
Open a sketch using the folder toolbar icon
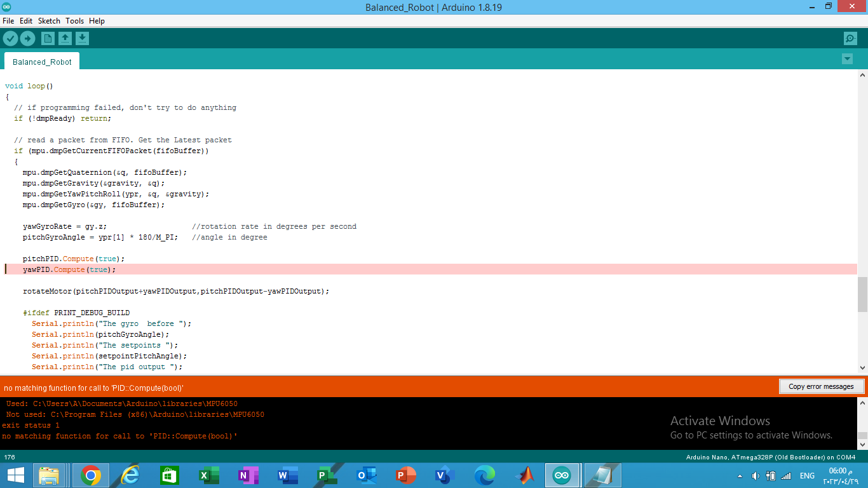coord(65,38)
